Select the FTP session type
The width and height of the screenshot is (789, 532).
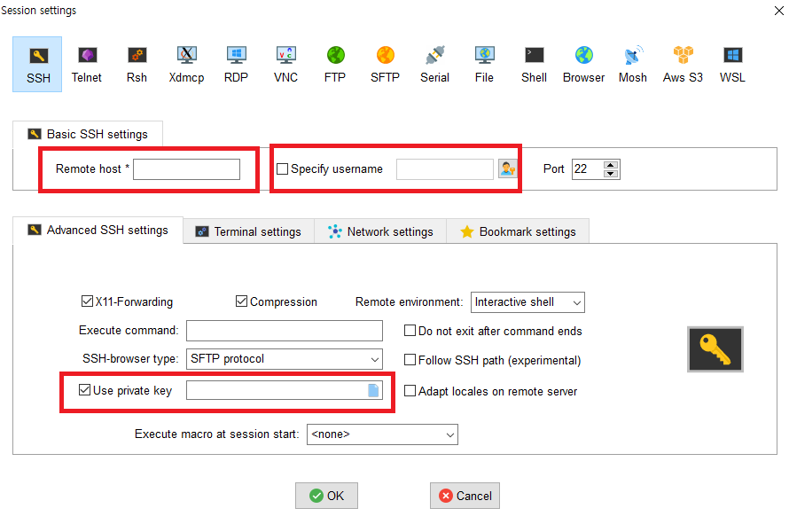(335, 64)
